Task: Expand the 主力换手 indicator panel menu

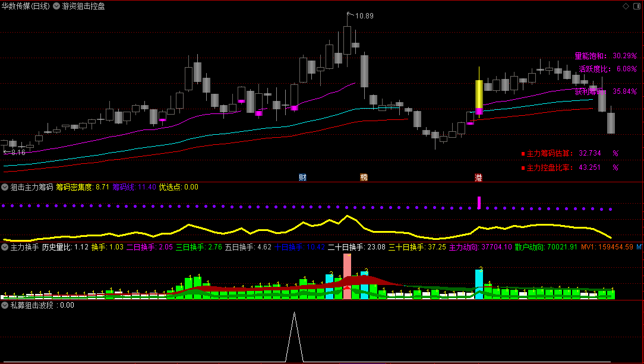Action: click(5, 247)
